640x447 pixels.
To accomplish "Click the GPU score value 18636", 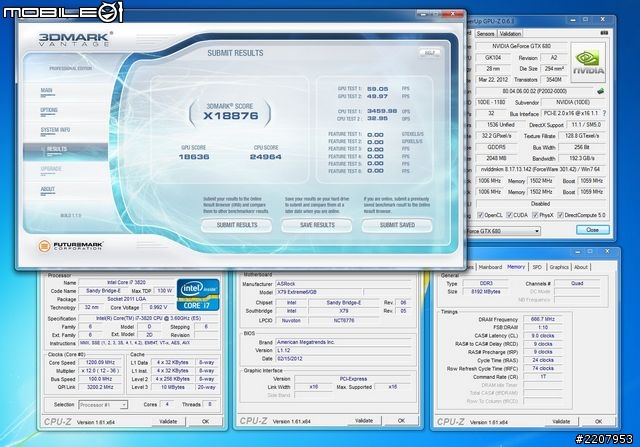I will coord(194,157).
